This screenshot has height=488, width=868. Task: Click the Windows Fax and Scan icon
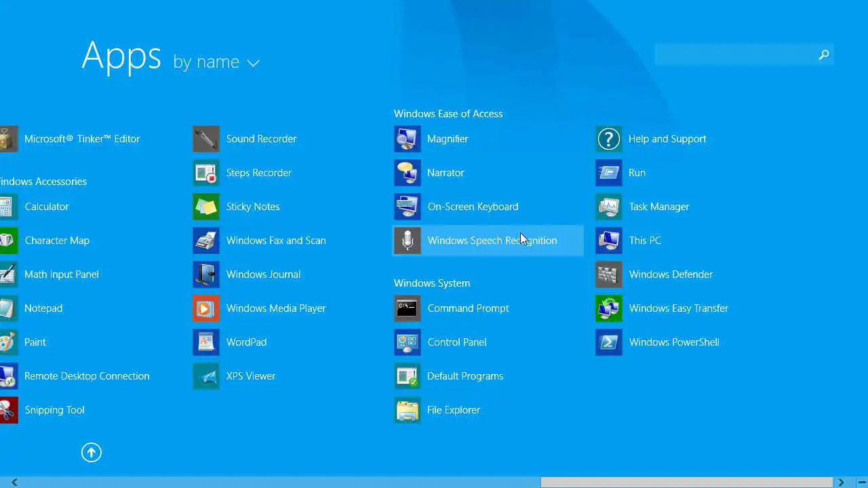[206, 241]
